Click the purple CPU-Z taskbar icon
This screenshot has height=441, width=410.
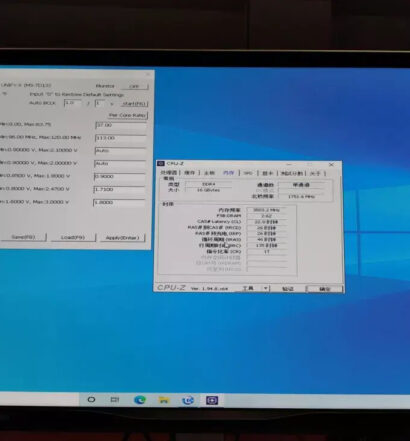pyautogui.click(x=212, y=400)
